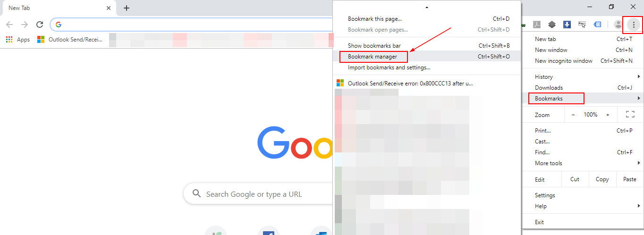Expand the History submenu
644x235 pixels.
point(583,77)
